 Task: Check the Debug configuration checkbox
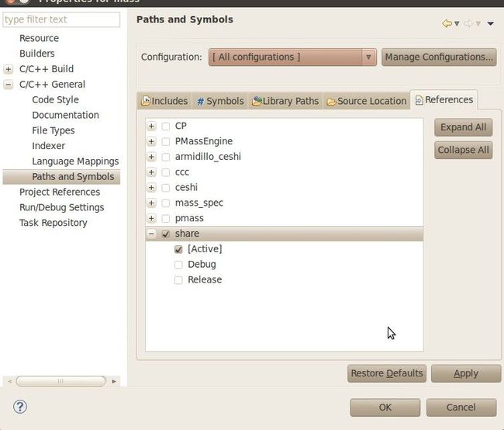click(178, 265)
